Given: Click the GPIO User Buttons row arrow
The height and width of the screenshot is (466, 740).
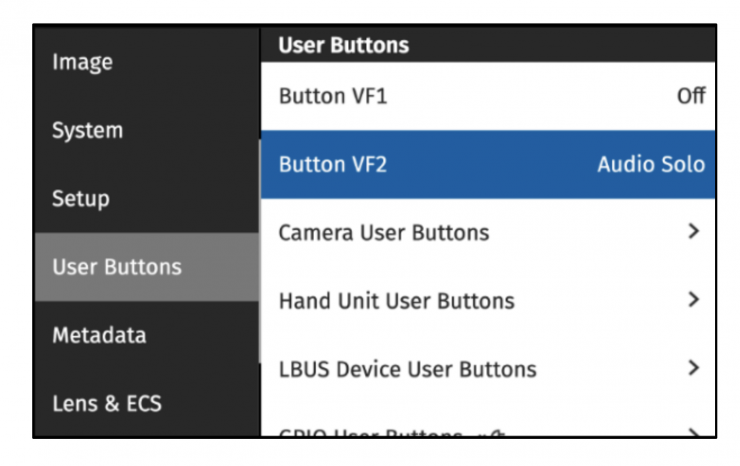Looking at the screenshot, I should tap(694, 433).
